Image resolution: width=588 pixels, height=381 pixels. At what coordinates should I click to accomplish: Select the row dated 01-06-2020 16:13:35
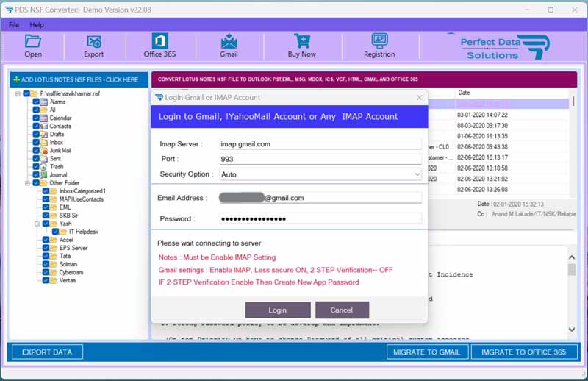point(482,136)
